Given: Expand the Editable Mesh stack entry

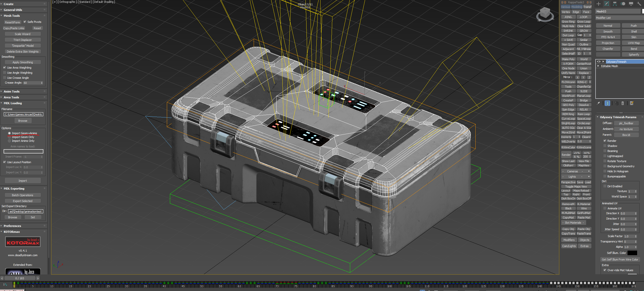Looking at the screenshot, I should (x=598, y=66).
